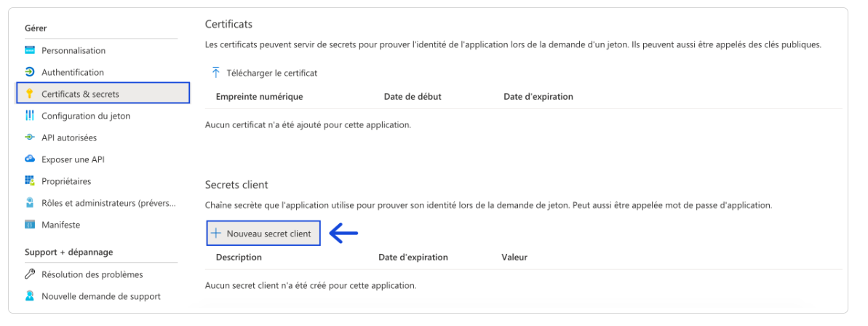Screen dimensions: 868x326
Task: Click the Description column header in secrets table
Action: click(239, 257)
